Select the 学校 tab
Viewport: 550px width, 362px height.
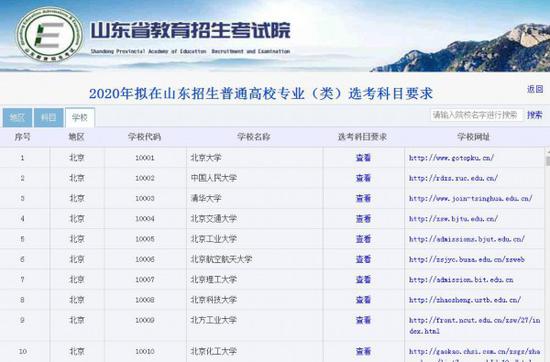pos(80,118)
